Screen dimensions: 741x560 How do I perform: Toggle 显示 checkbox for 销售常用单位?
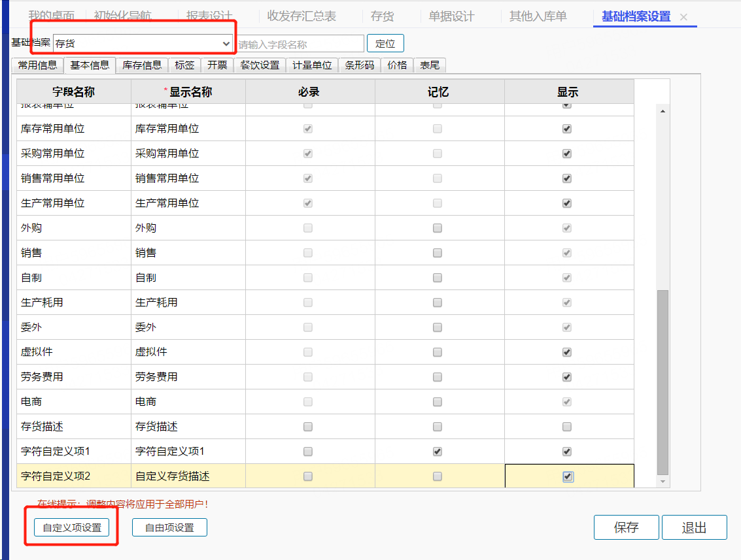pos(567,178)
